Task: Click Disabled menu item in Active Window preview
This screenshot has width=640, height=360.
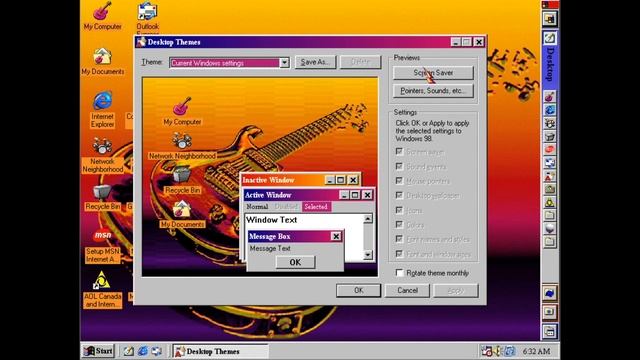Action: click(286, 207)
